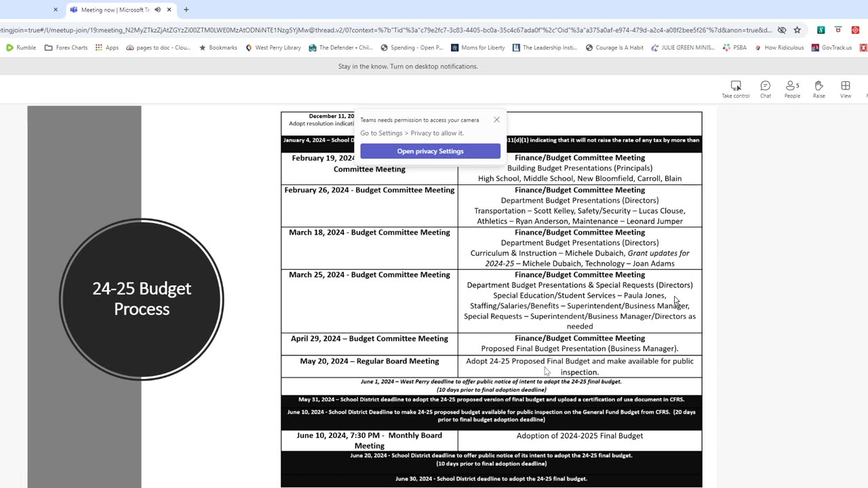
Task: Click 'February 26, 2024 - Budget Committee Meeting' cell
Action: click(x=370, y=205)
